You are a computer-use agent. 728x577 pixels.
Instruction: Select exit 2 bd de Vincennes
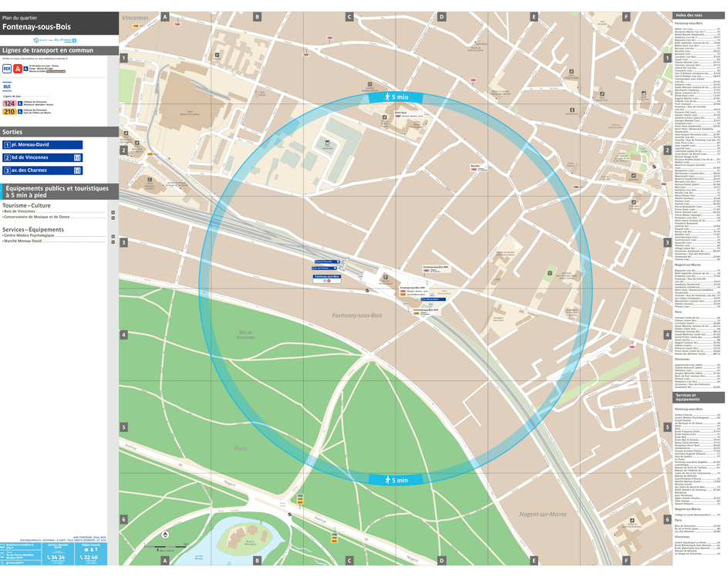tap(37, 157)
